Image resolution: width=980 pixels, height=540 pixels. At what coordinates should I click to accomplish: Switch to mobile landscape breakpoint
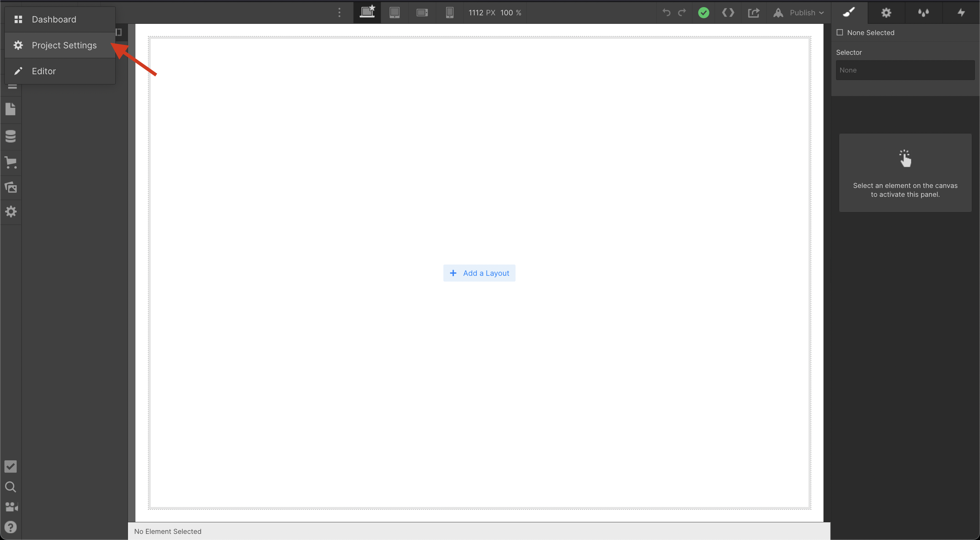pos(422,12)
